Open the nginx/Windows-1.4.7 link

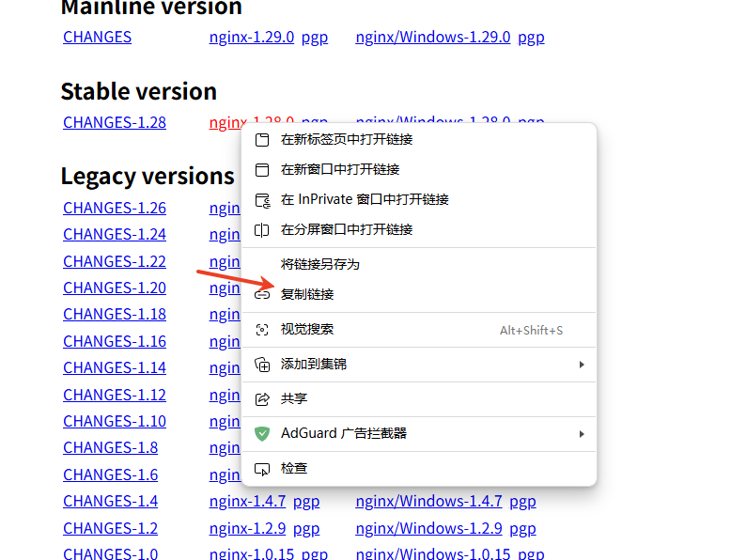(x=428, y=501)
